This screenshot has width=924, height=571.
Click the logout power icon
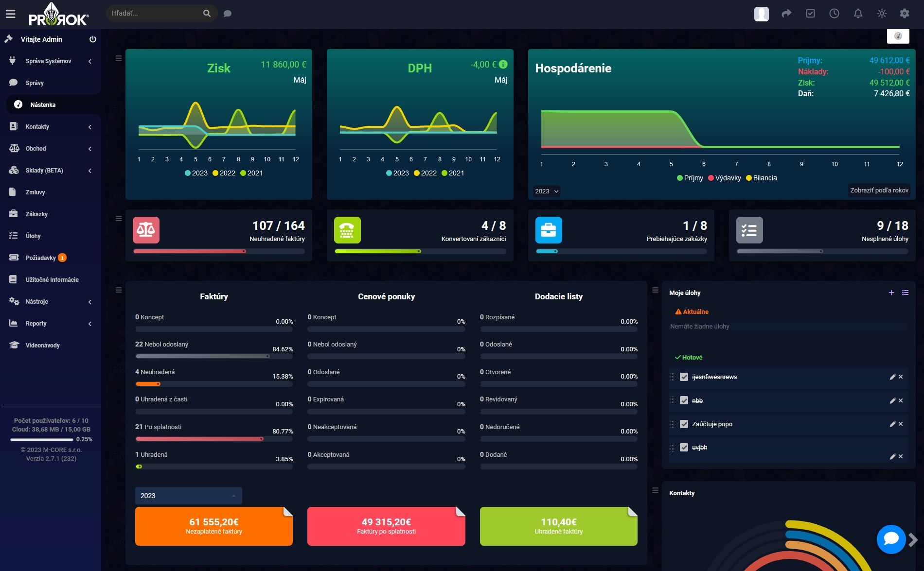pyautogui.click(x=92, y=39)
